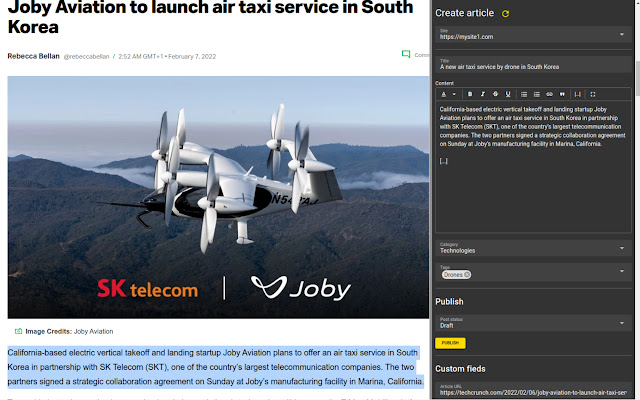Open the @rebeccabellan handle link
Screen dimensions: 640x400
pyautogui.click(x=87, y=56)
